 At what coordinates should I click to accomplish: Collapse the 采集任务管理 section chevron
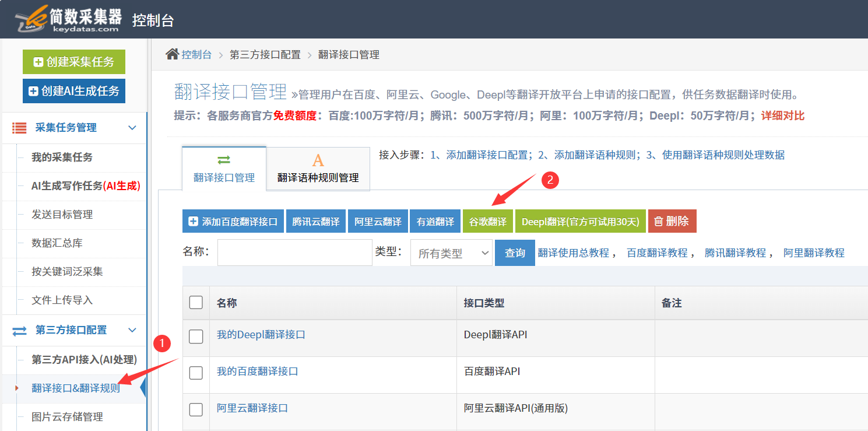[132, 128]
